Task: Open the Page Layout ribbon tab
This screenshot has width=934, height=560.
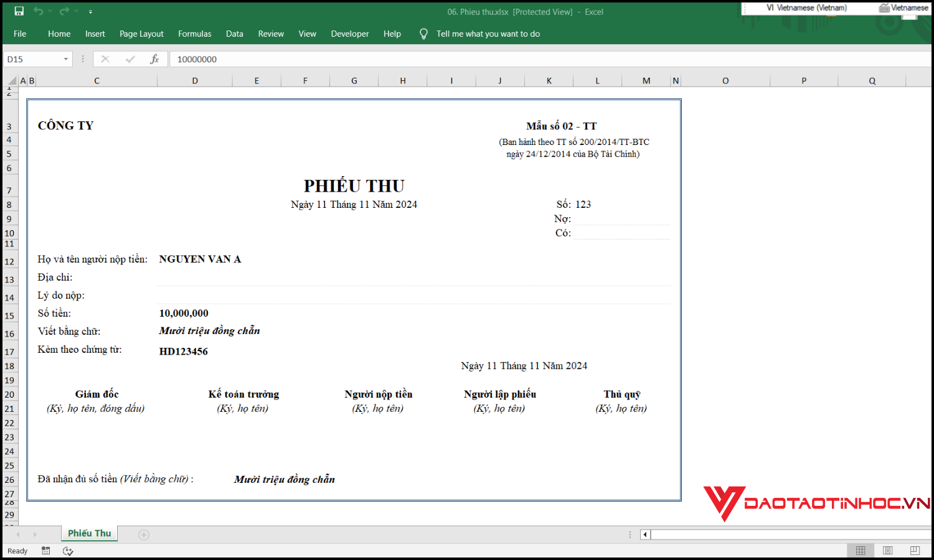Action: coord(141,34)
